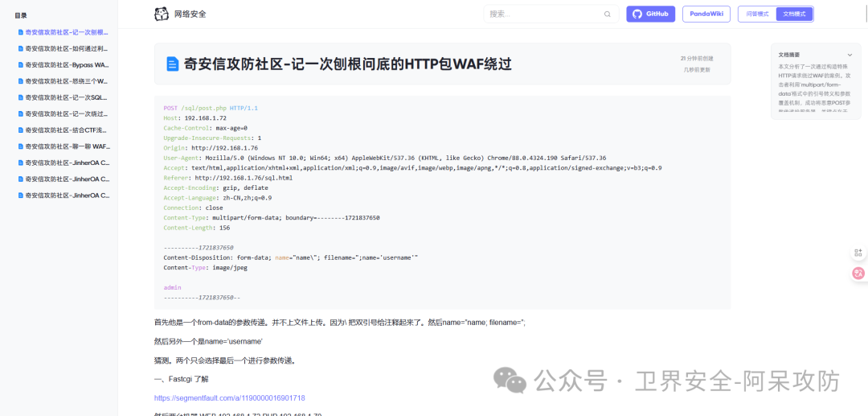This screenshot has width=868, height=416.
Task: Click the User-Agent Mozilla/5.0 line
Action: click(x=385, y=158)
